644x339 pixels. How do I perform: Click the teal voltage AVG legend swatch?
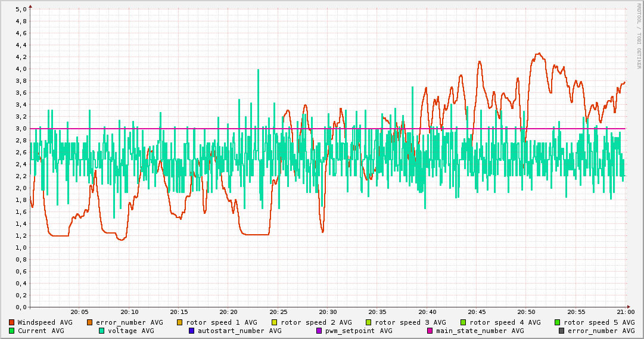[101, 331]
